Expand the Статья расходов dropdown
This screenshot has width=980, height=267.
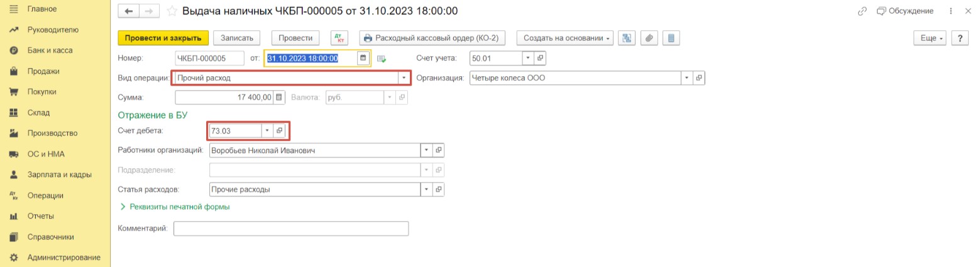(x=427, y=190)
